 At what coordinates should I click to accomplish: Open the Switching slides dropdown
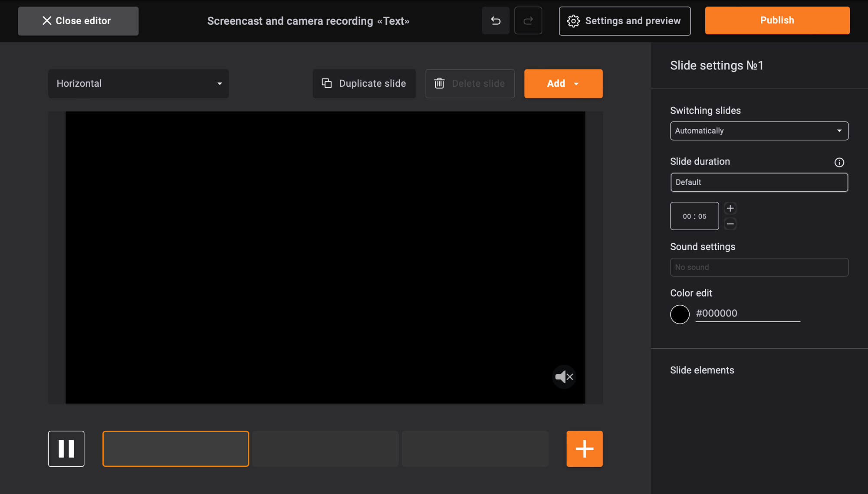[759, 131]
